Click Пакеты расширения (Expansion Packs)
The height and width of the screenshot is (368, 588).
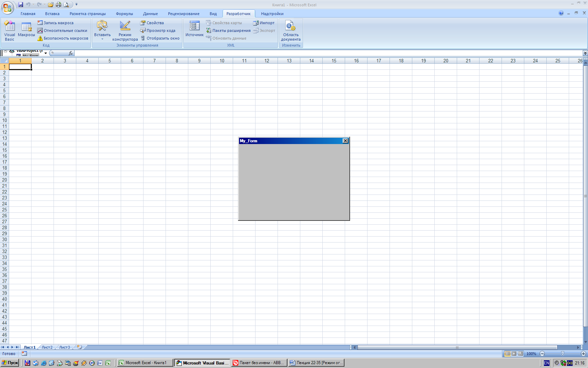228,30
